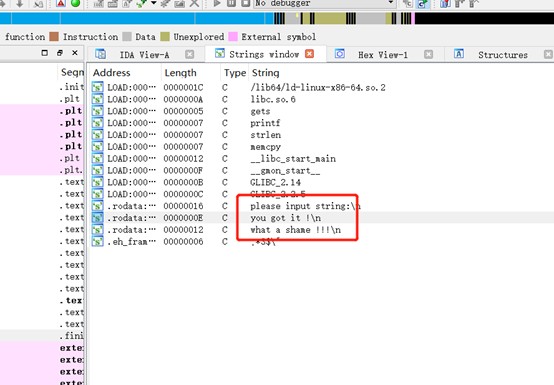Float the left panel using the restore icon
Image resolution: width=554 pixels, height=385 pixels.
pos(60,53)
